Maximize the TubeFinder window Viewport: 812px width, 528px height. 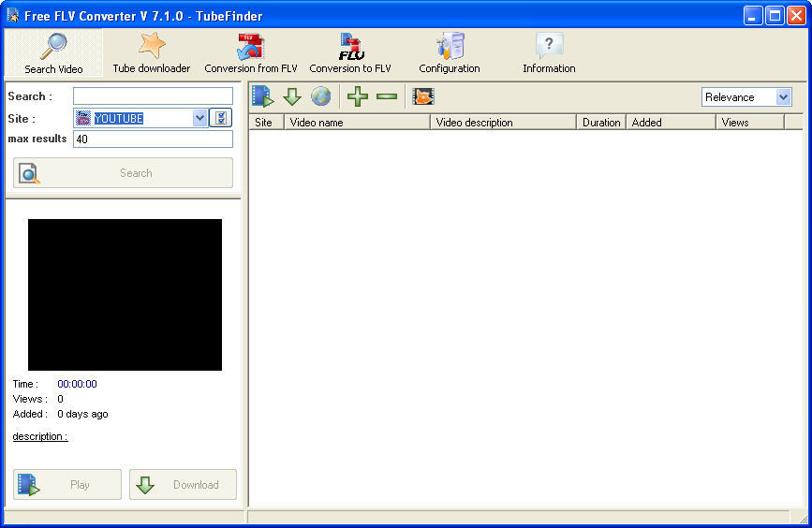coord(775,16)
